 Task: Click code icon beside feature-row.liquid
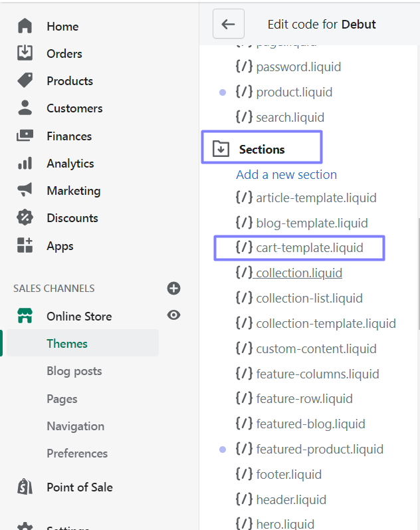click(244, 398)
